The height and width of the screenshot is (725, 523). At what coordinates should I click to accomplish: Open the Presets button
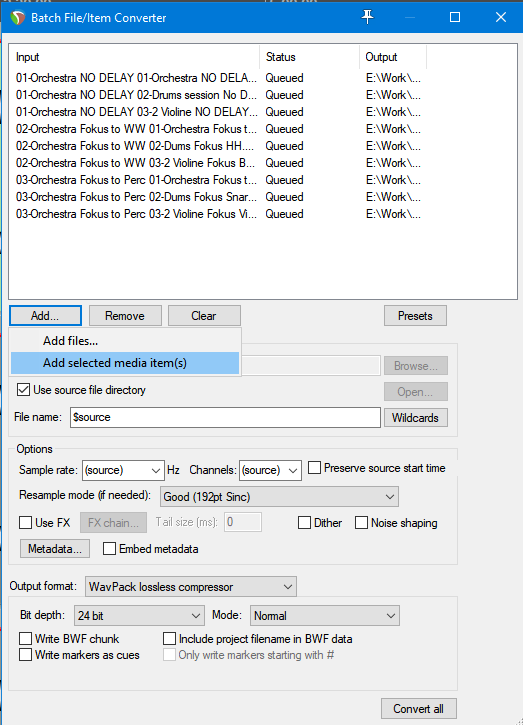pyautogui.click(x=415, y=316)
